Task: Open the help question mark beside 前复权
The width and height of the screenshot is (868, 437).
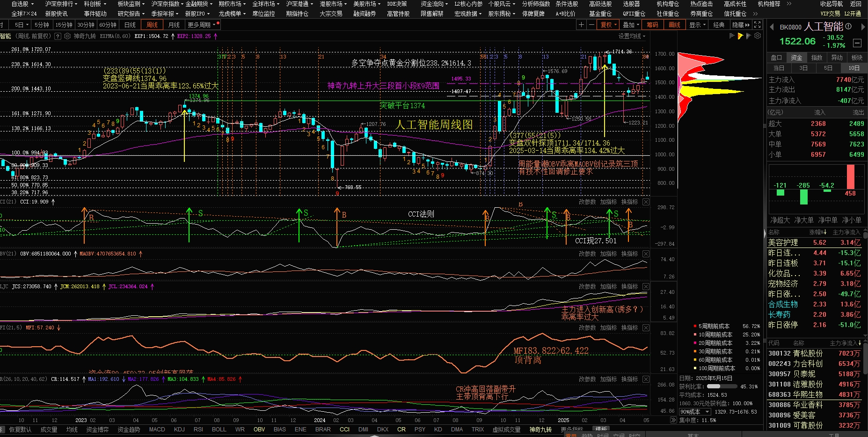Action: 58,36
